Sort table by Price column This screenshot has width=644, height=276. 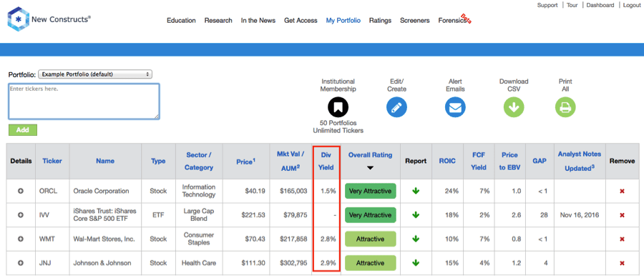[x=245, y=162]
